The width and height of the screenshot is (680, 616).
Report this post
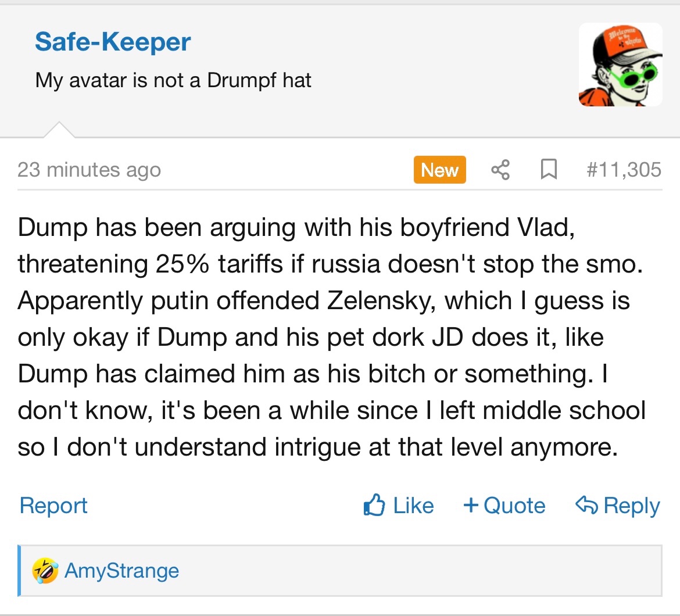tap(53, 506)
